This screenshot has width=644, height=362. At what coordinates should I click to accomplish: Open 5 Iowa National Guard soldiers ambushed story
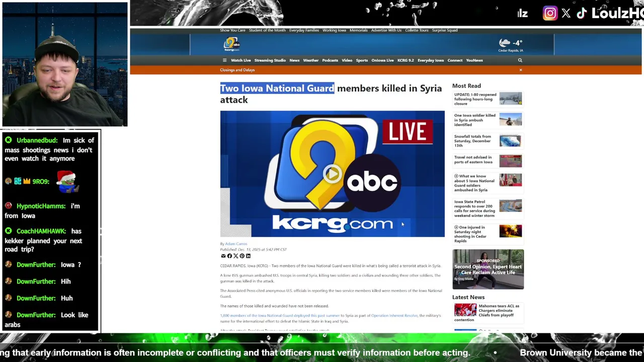pos(474,183)
